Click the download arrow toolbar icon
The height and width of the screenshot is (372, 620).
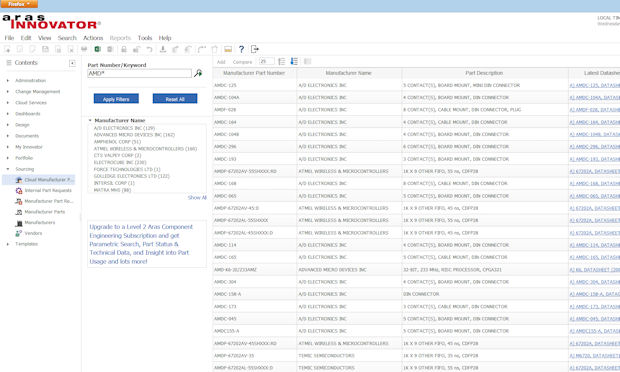(x=163, y=49)
